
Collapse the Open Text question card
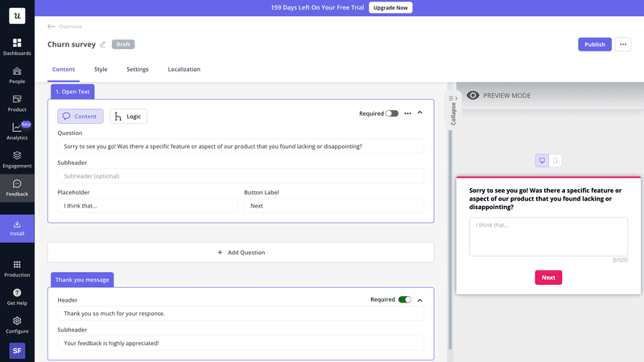419,113
